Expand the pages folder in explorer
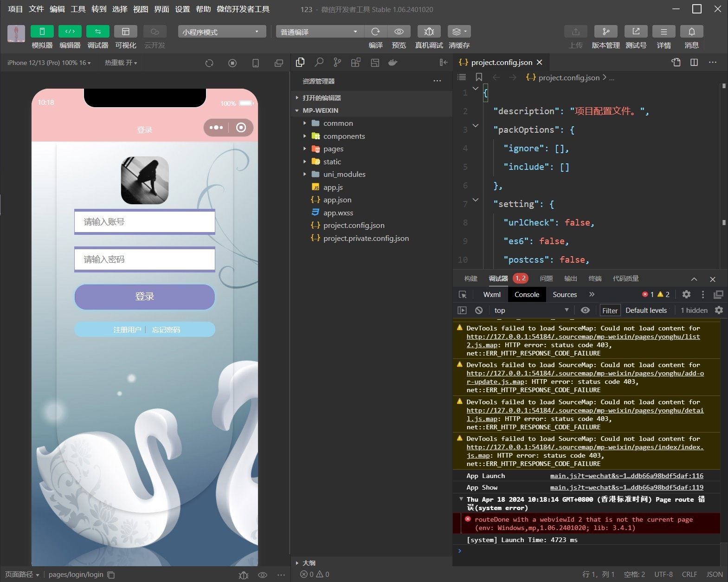This screenshot has height=582, width=728. point(333,149)
